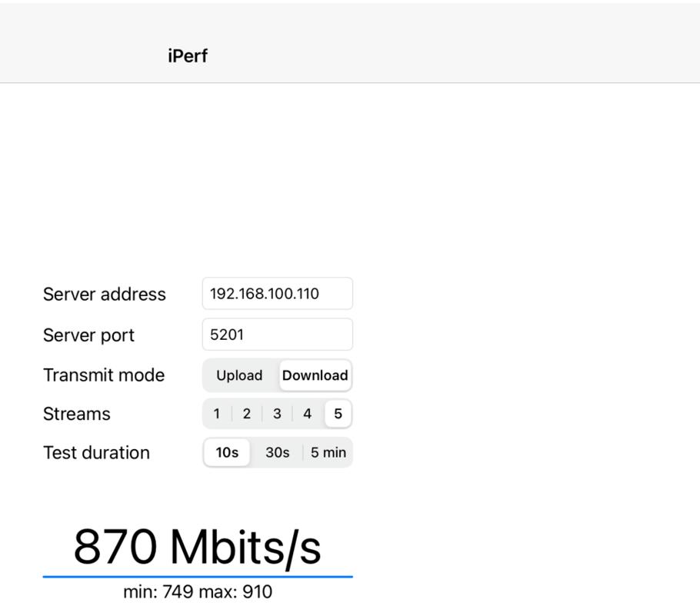Select Download transmit mode

point(315,375)
